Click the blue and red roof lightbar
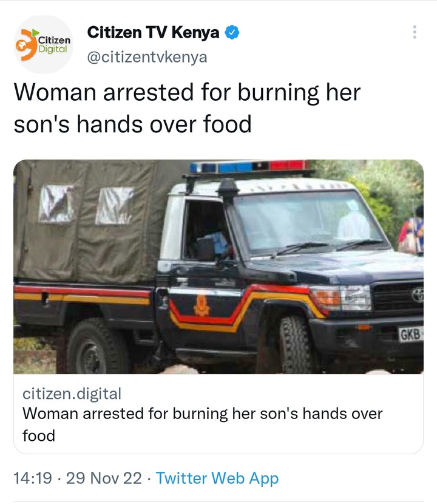The height and width of the screenshot is (504, 437). 249,166
